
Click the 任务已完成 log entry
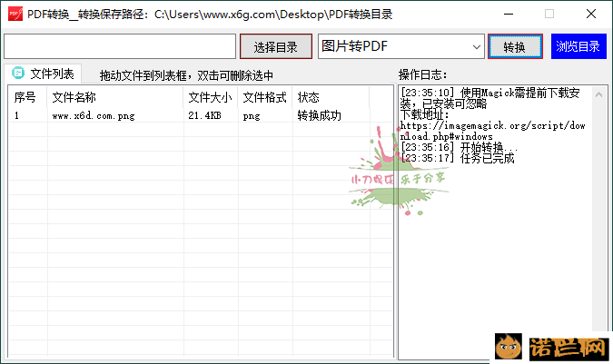tap(487, 158)
